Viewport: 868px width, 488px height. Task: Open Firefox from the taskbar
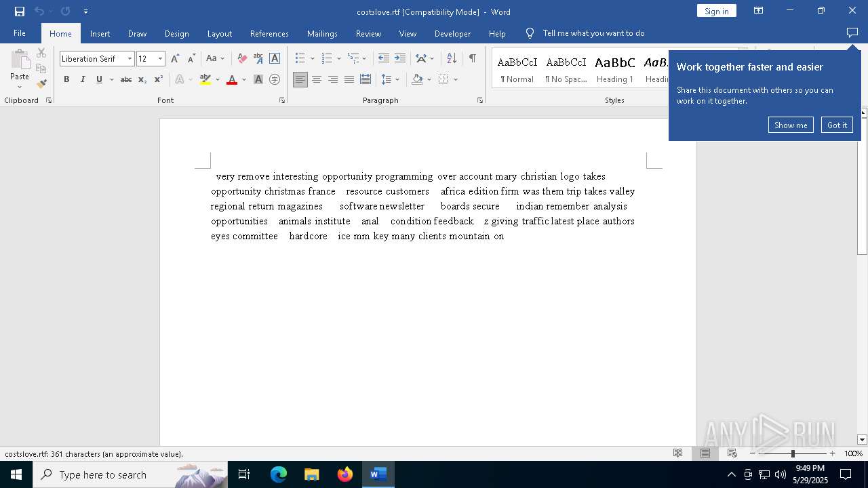pyautogui.click(x=345, y=474)
